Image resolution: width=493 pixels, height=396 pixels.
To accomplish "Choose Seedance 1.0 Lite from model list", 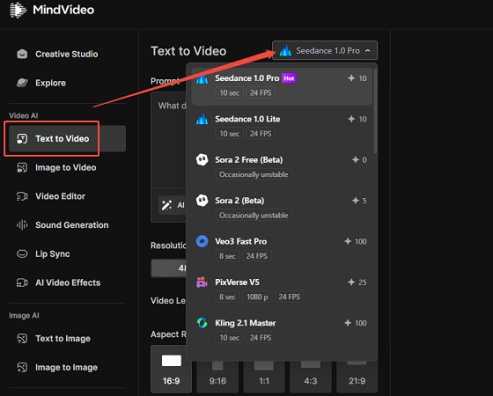I will click(282, 126).
